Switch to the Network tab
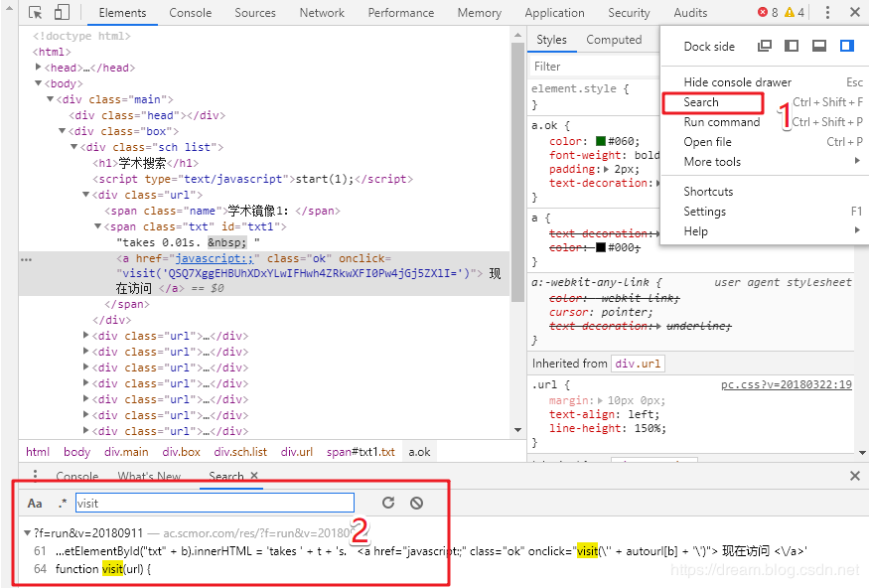Screen dimensions: 869x588 pyautogui.click(x=322, y=13)
